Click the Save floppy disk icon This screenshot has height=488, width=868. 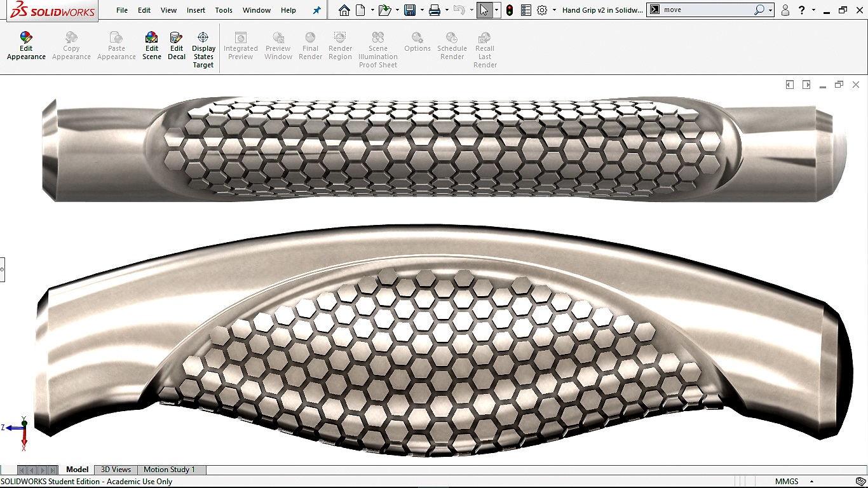click(x=410, y=10)
